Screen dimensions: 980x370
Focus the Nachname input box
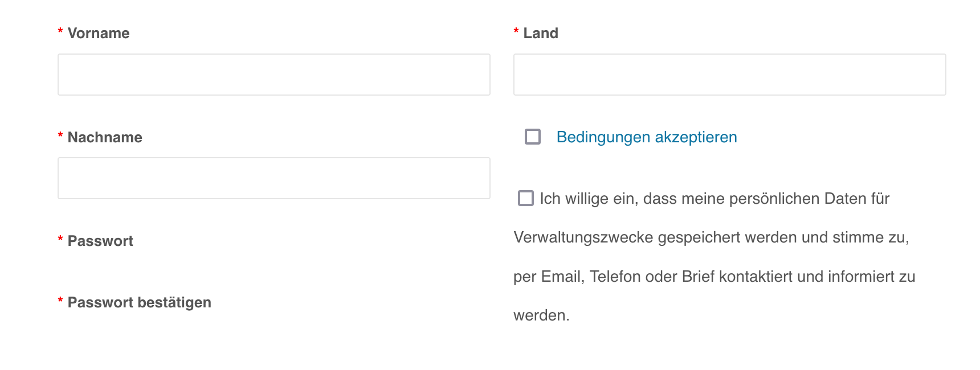click(273, 178)
